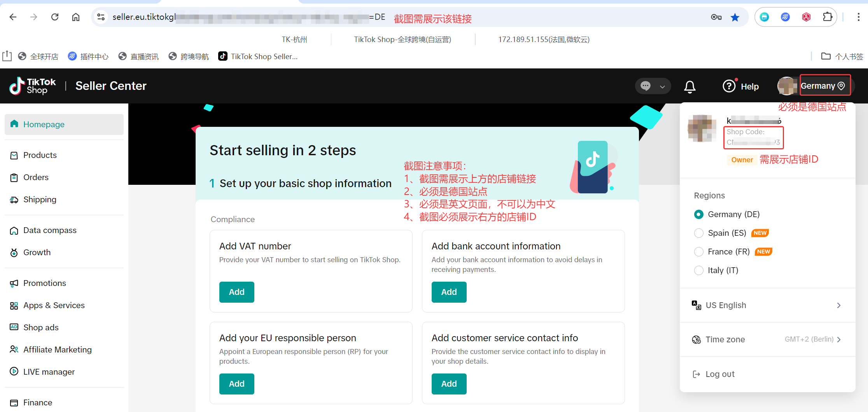
Task: Select Germany (DE) region radio button
Action: pyautogui.click(x=699, y=214)
